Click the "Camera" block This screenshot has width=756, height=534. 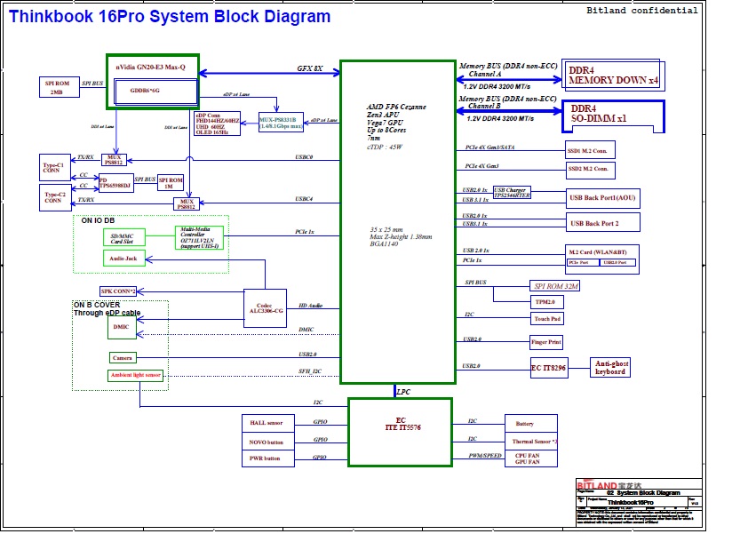(123, 358)
